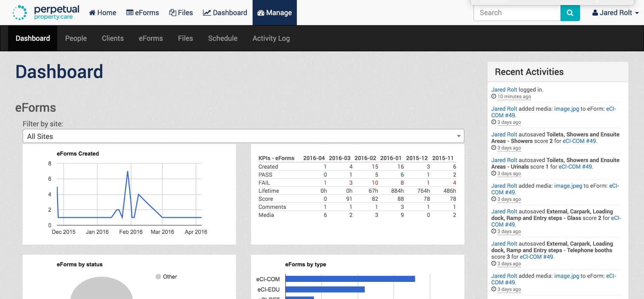Click the eForms Created chart title
Screen dimensions: 644x299
click(x=78, y=154)
